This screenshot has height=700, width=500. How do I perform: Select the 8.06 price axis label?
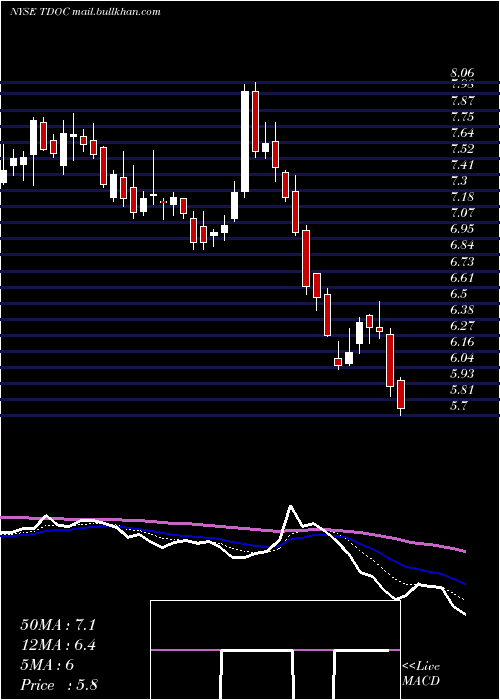(462, 73)
